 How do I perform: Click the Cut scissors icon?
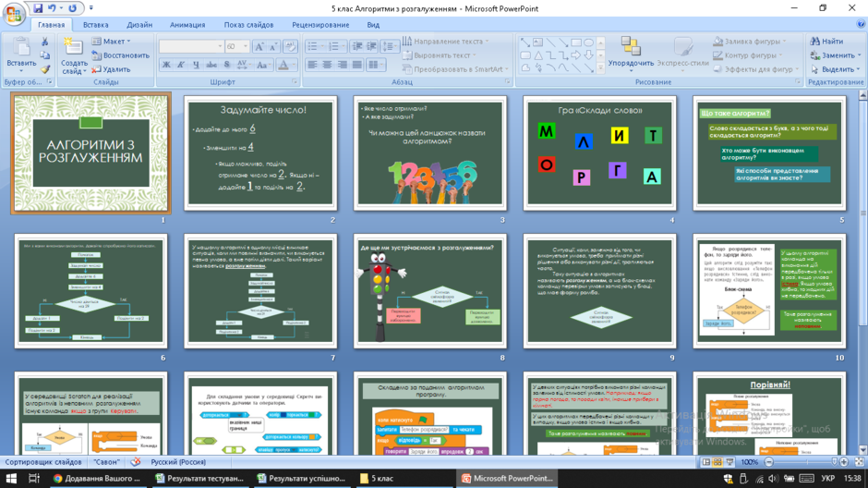click(45, 42)
